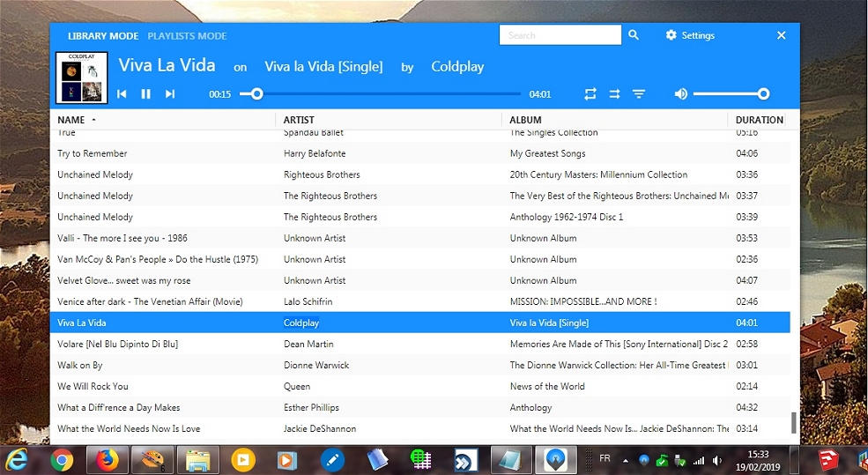Open Settings with the gear icon
The width and height of the screenshot is (868, 475).
[671, 35]
